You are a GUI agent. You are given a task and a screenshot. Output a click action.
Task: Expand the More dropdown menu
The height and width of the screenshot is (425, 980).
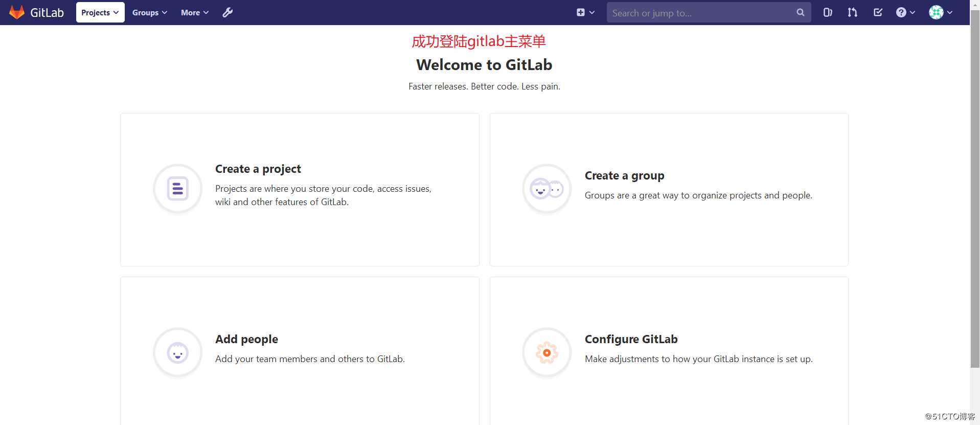[195, 12]
